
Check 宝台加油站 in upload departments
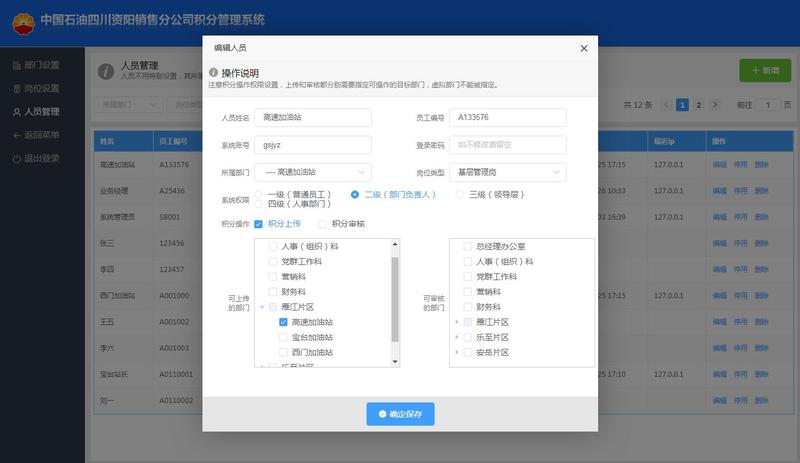point(283,337)
